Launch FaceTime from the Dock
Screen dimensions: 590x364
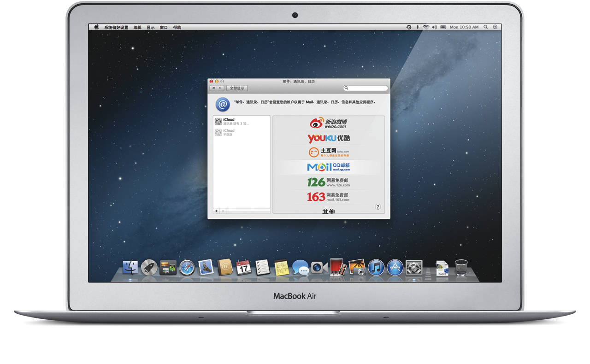319,267
